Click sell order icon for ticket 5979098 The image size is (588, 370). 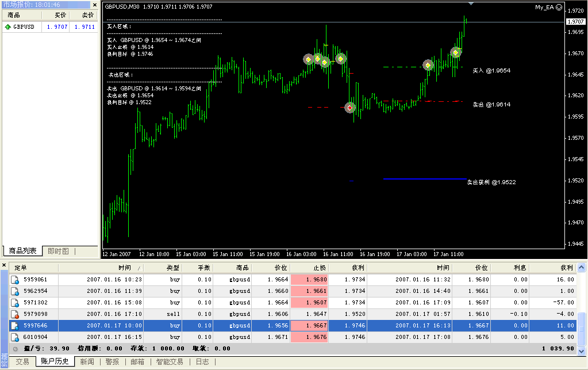(x=15, y=314)
